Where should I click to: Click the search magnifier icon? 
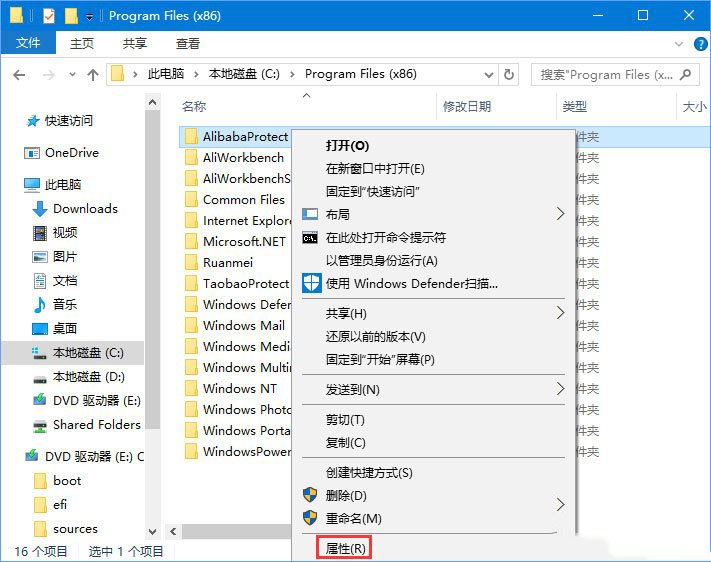[686, 74]
